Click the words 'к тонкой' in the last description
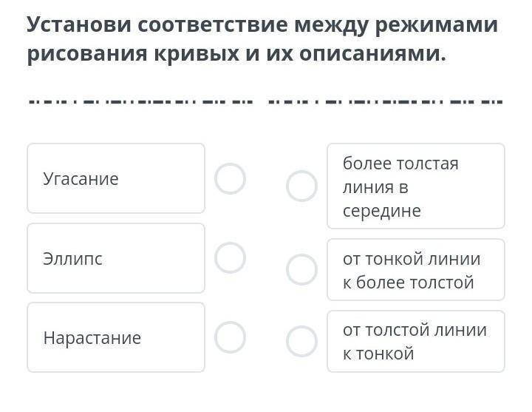The height and width of the screenshot is (412, 532). (x=378, y=354)
